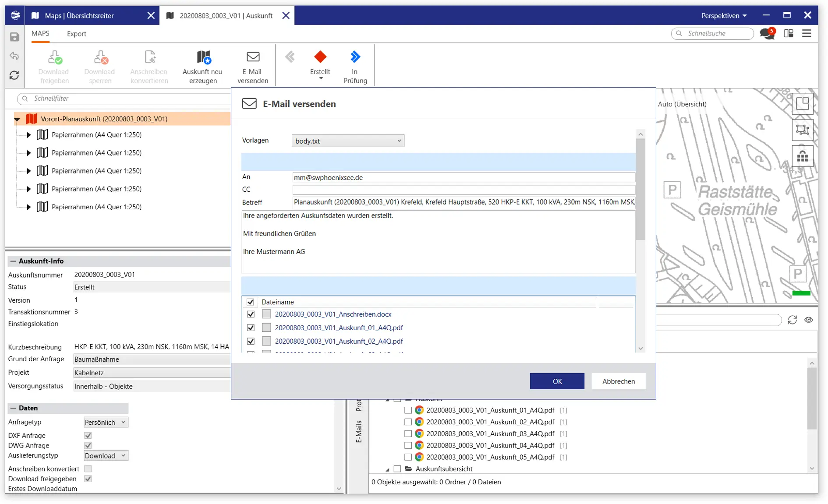Click Abbrechen to cancel sending
Viewport: 828px width, 504px height.
(619, 381)
